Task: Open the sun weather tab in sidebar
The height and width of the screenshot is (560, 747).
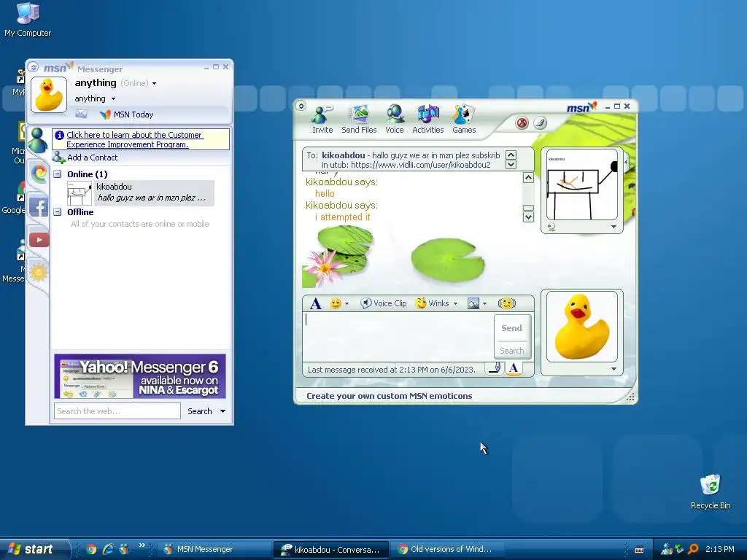Action: (38, 273)
